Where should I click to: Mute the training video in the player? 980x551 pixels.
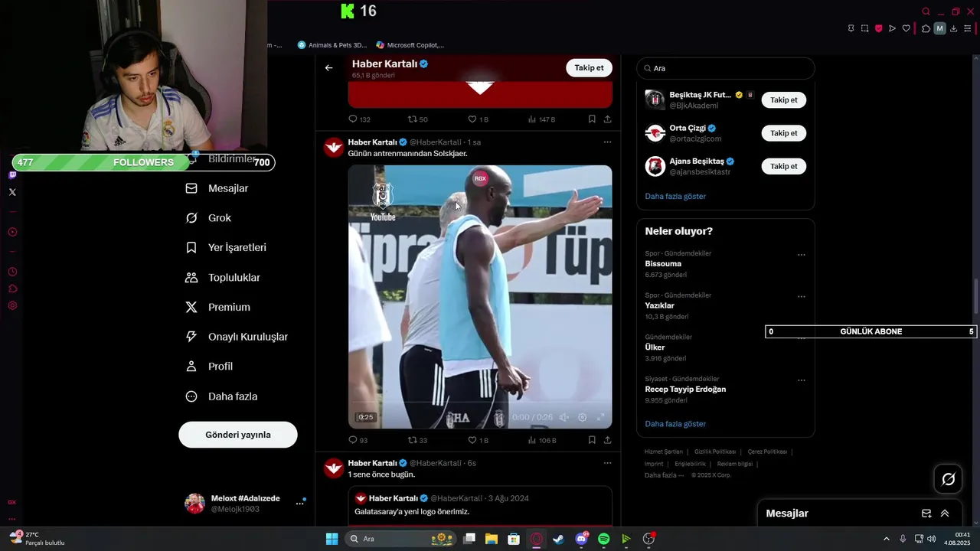[563, 417]
